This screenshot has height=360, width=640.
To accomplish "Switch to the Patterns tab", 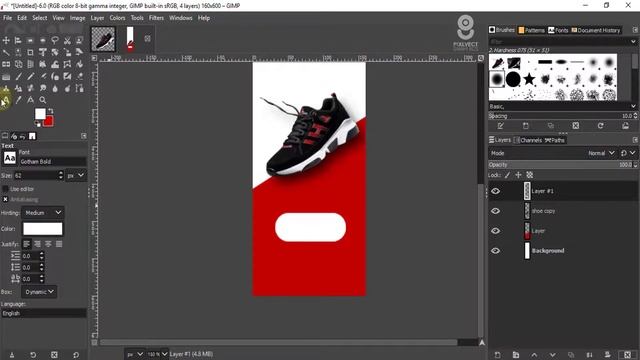I will [x=531, y=30].
